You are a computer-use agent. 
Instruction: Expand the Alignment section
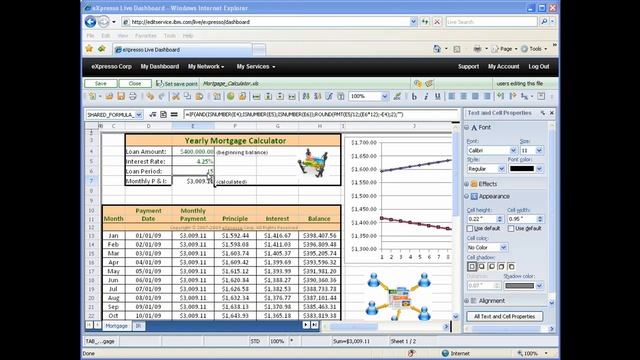click(467, 301)
